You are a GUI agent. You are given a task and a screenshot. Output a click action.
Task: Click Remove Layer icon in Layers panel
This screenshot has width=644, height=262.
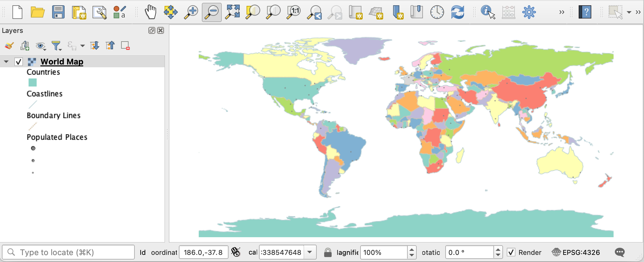125,46
